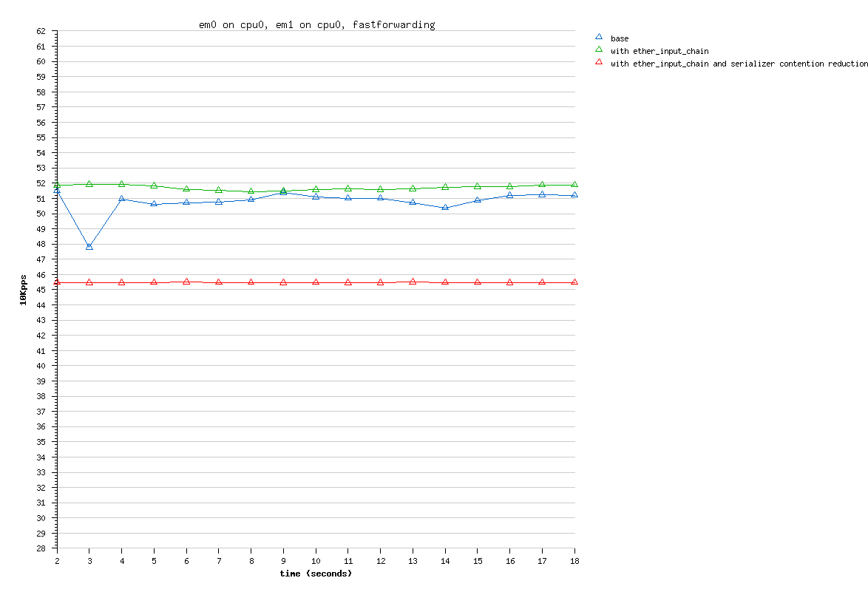
Task: Click the serializer contention reduction legend label
Action: [739, 64]
